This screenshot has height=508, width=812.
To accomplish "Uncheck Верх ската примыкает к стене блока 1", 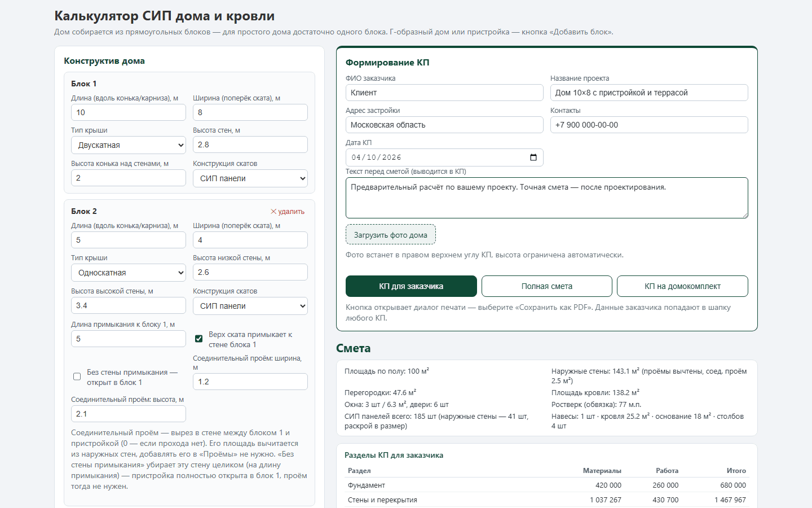I will [198, 339].
